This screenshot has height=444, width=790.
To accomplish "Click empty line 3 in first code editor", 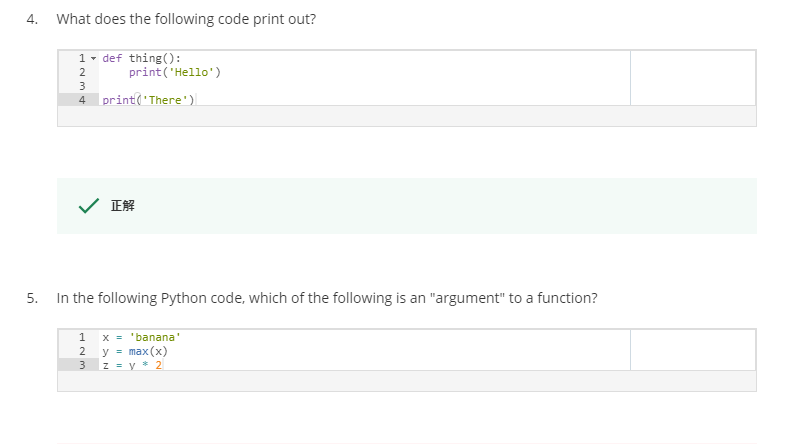I will tap(364, 86).
